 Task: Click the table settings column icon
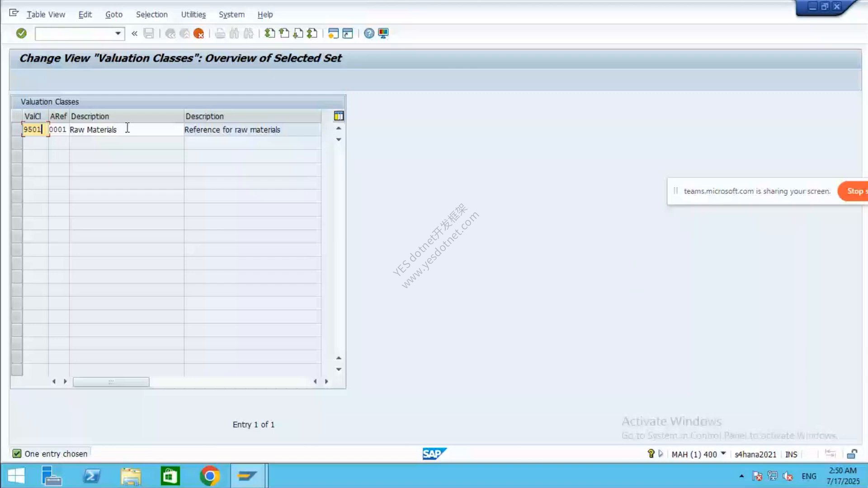tap(339, 116)
